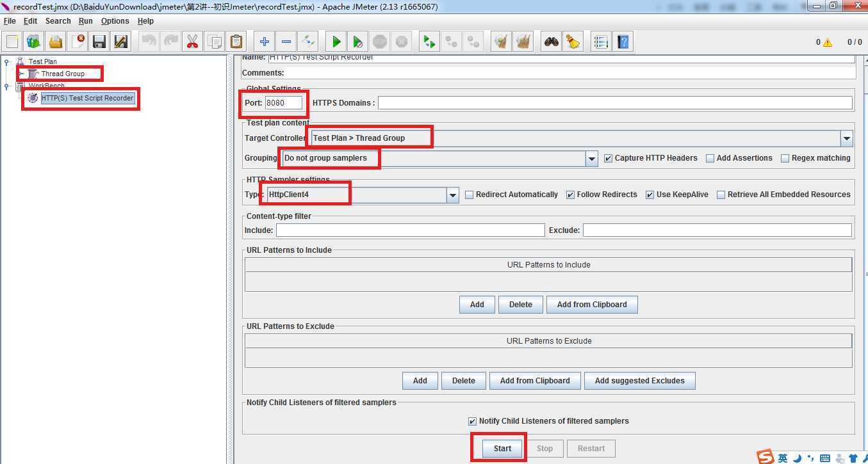
Task: Click the Clear All results icon
Action: 523,42
